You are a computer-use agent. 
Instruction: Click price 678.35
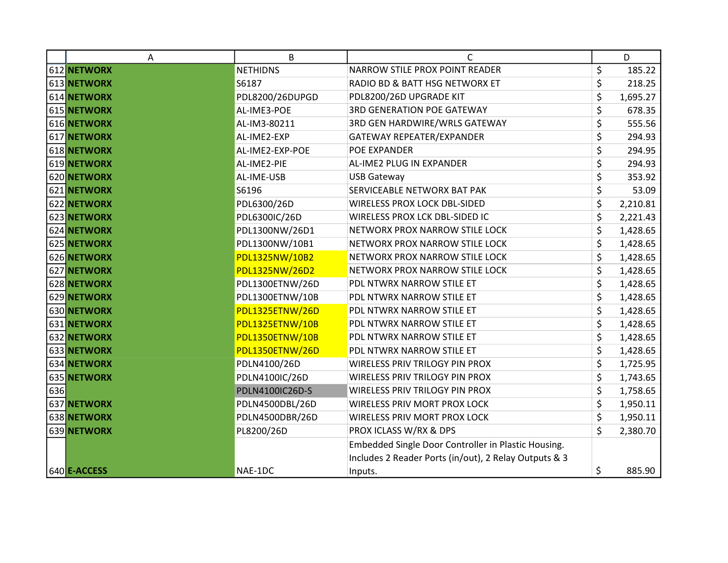tap(626, 110)
